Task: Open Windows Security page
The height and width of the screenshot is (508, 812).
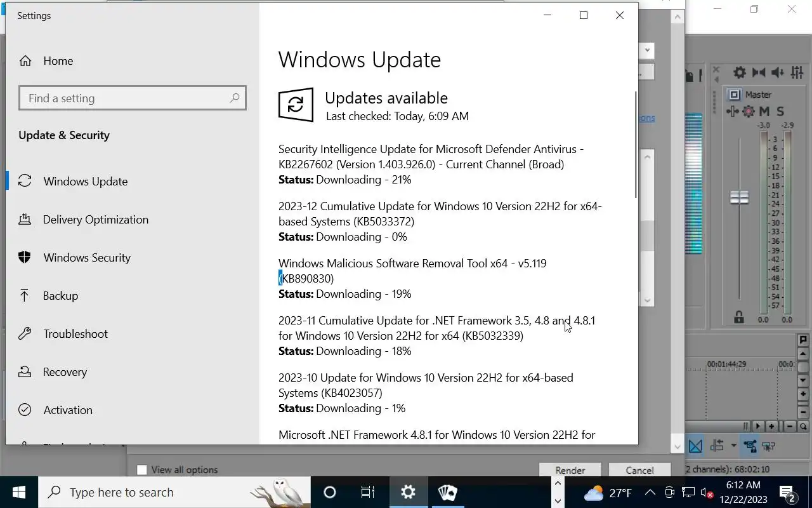Action: click(x=87, y=258)
